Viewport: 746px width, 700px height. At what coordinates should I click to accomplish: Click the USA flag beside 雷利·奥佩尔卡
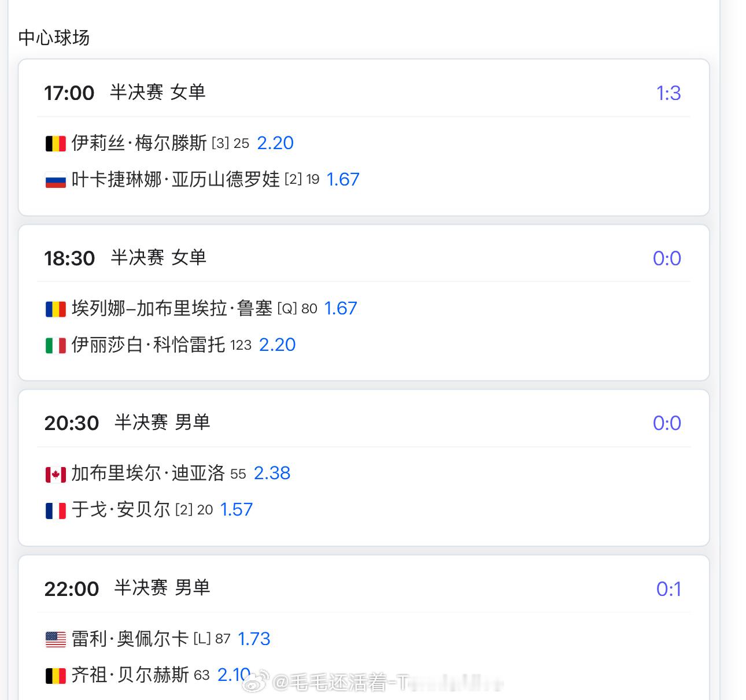coord(56,639)
